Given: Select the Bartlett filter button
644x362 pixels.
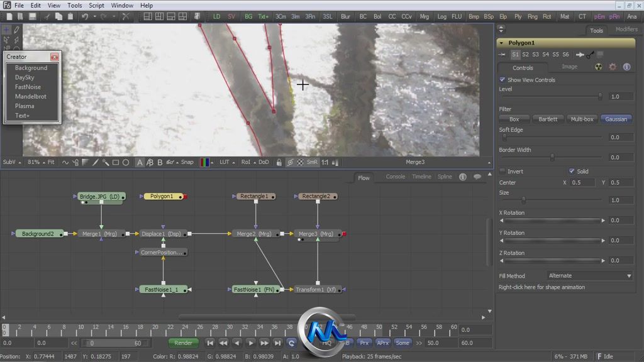Looking at the screenshot, I should (548, 119).
